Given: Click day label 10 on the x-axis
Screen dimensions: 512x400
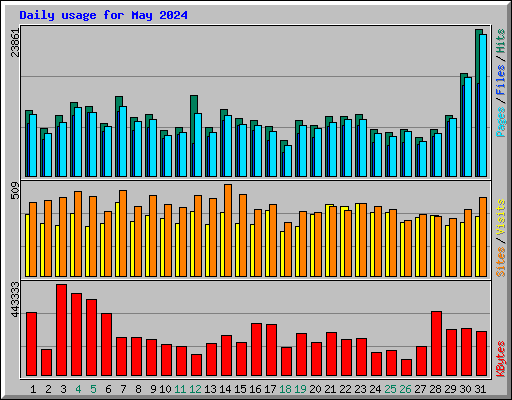Looking at the screenshot, I should click(x=165, y=389).
